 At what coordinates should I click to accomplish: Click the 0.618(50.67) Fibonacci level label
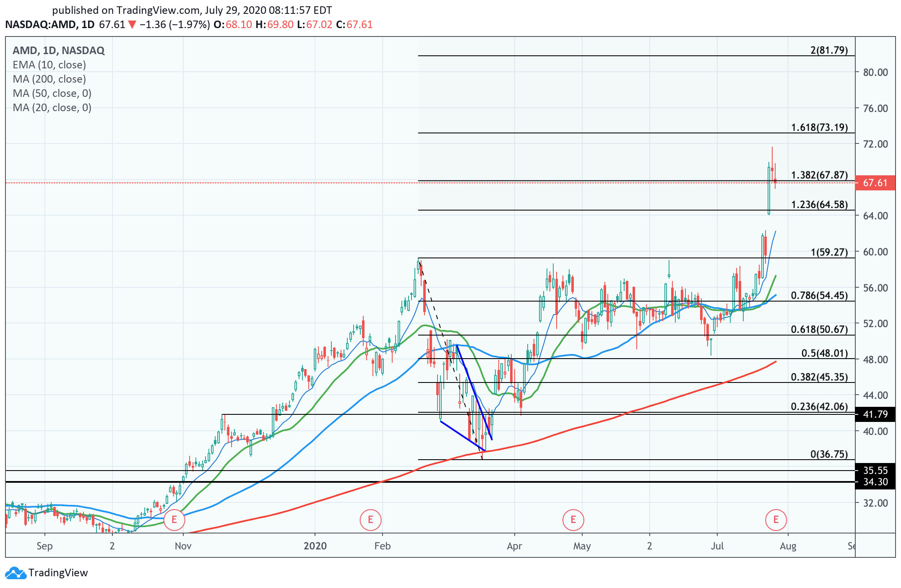coord(819,329)
